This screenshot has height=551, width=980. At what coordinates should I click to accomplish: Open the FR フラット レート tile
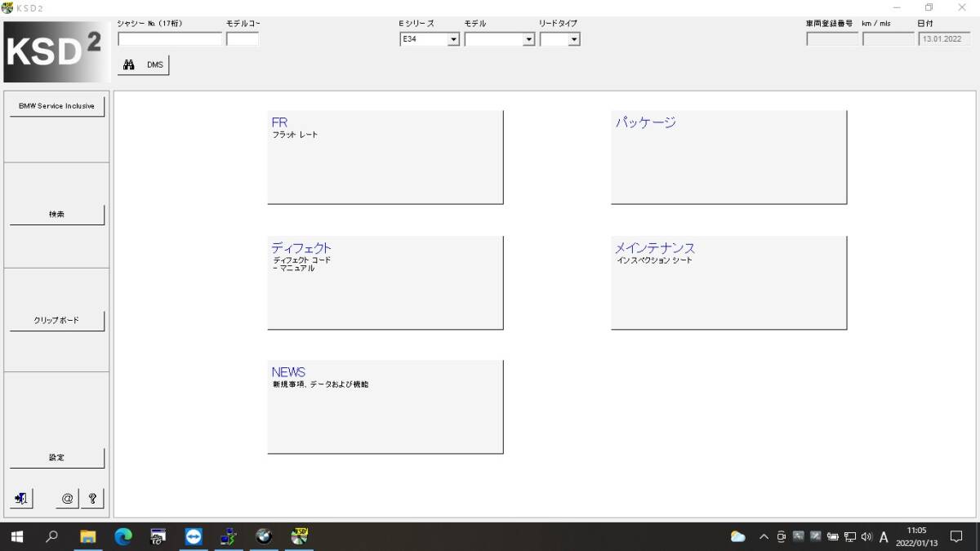click(x=385, y=158)
